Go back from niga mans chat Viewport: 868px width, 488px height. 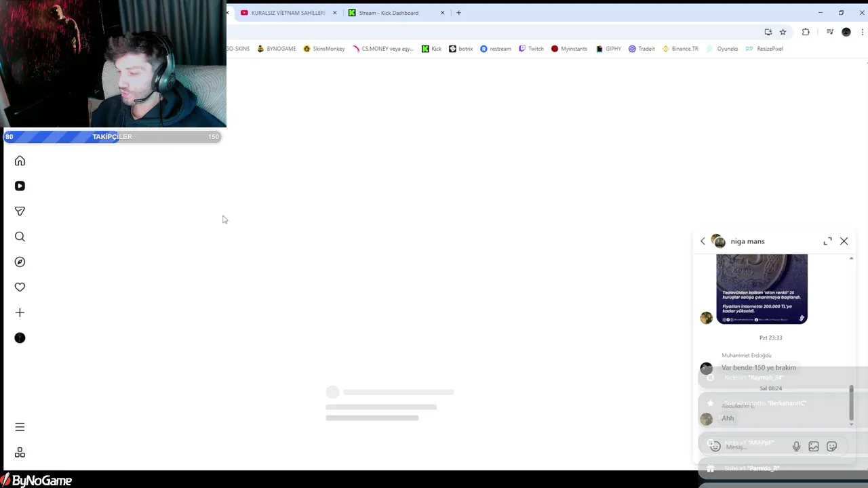tap(703, 241)
